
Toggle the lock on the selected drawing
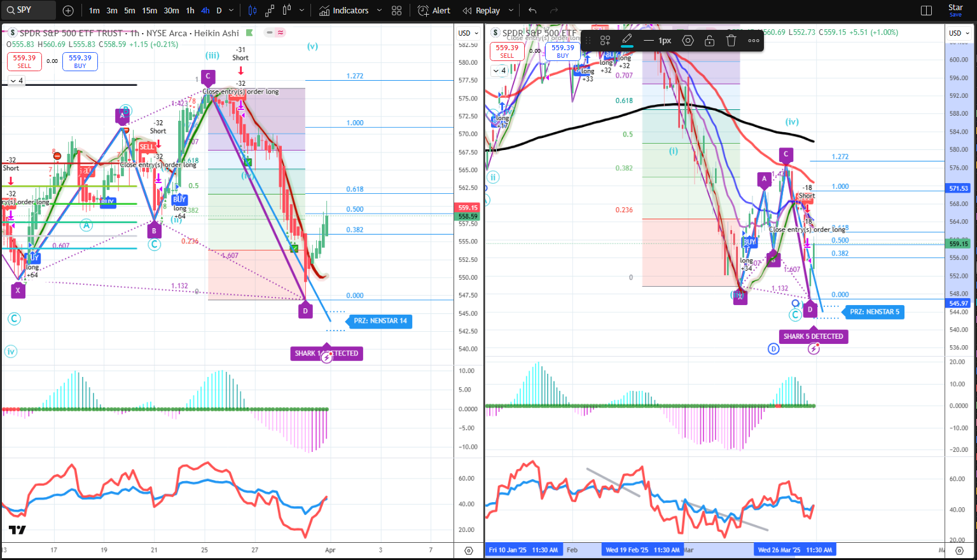click(x=709, y=40)
